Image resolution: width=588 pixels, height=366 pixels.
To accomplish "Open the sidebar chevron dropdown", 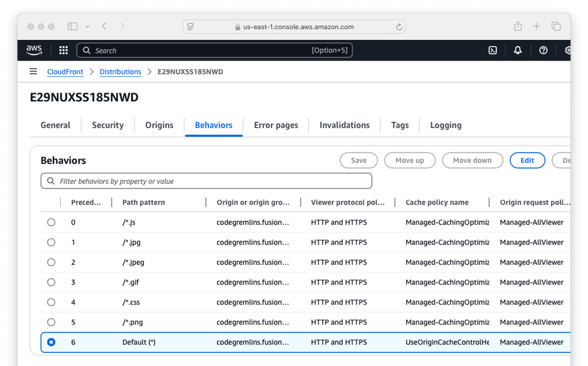I will tap(87, 26).
